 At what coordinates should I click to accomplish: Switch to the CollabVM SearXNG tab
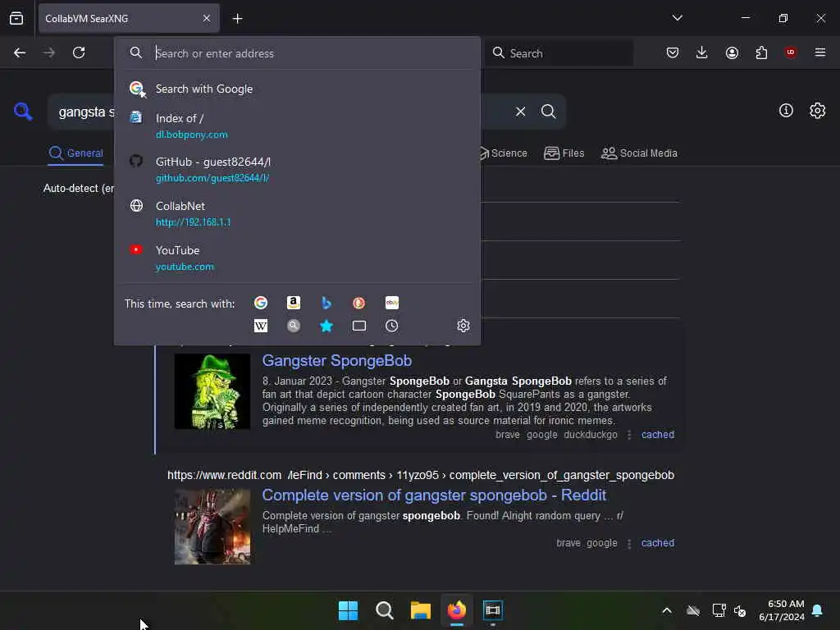click(129, 19)
